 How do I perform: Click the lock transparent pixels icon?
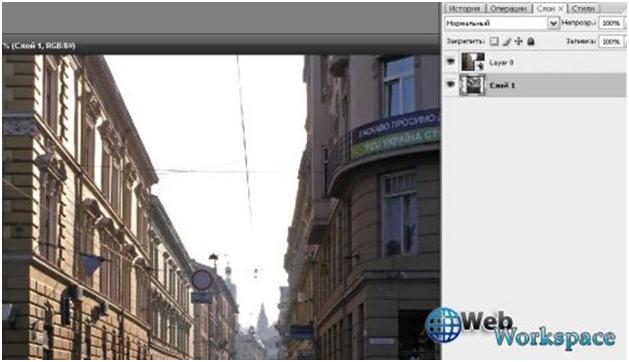pyautogui.click(x=494, y=41)
